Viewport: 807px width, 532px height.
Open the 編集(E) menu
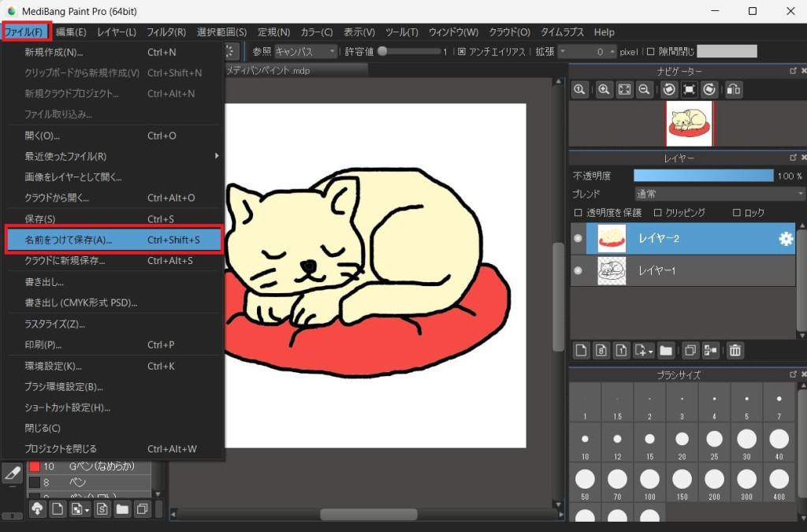pos(71,32)
